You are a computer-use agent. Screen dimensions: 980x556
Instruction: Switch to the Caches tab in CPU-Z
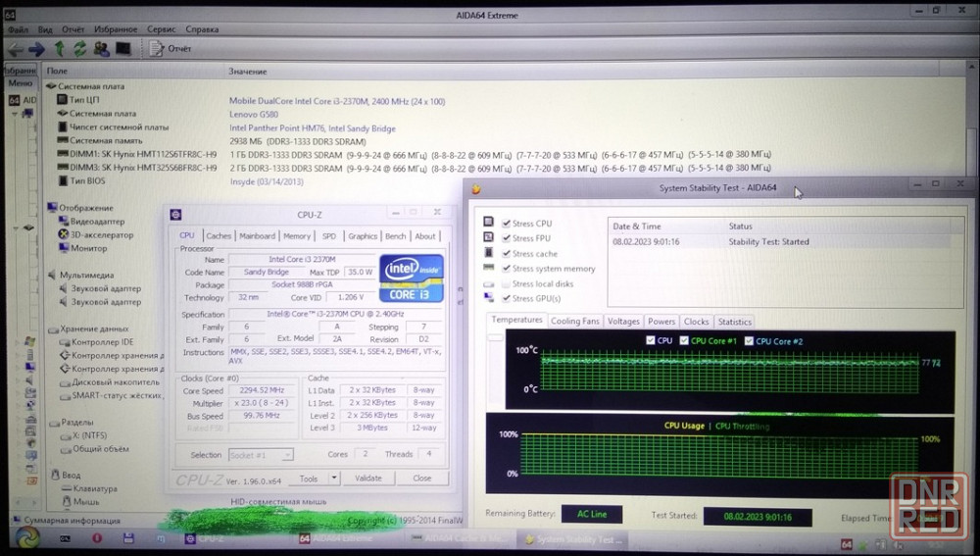219,235
